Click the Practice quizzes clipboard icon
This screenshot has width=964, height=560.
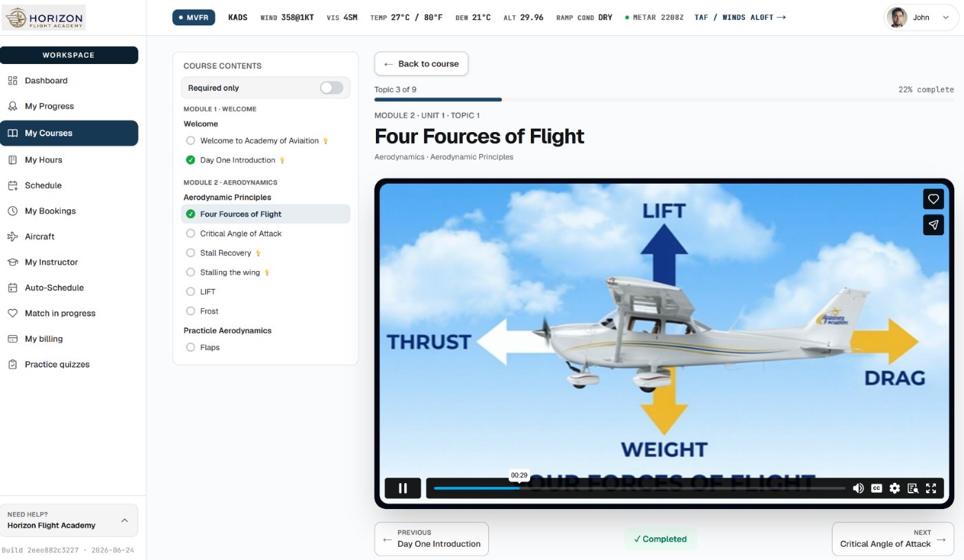pos(12,365)
